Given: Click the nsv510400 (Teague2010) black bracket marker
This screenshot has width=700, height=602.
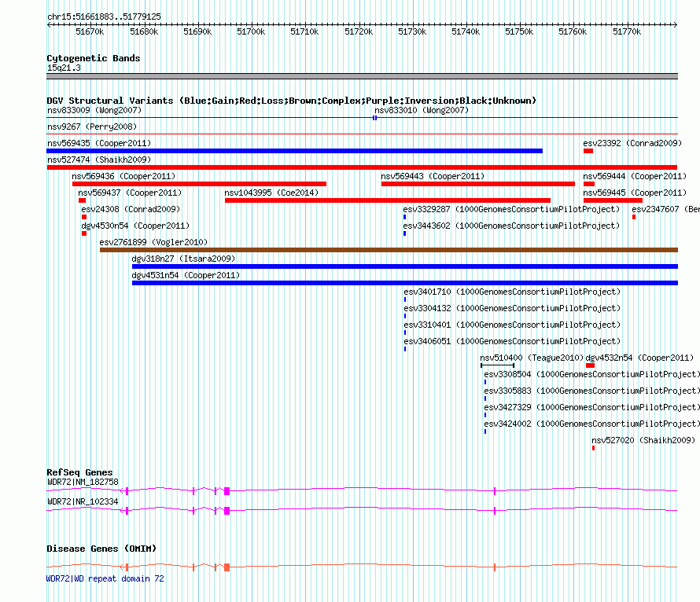Looking at the screenshot, I should (x=497, y=365).
